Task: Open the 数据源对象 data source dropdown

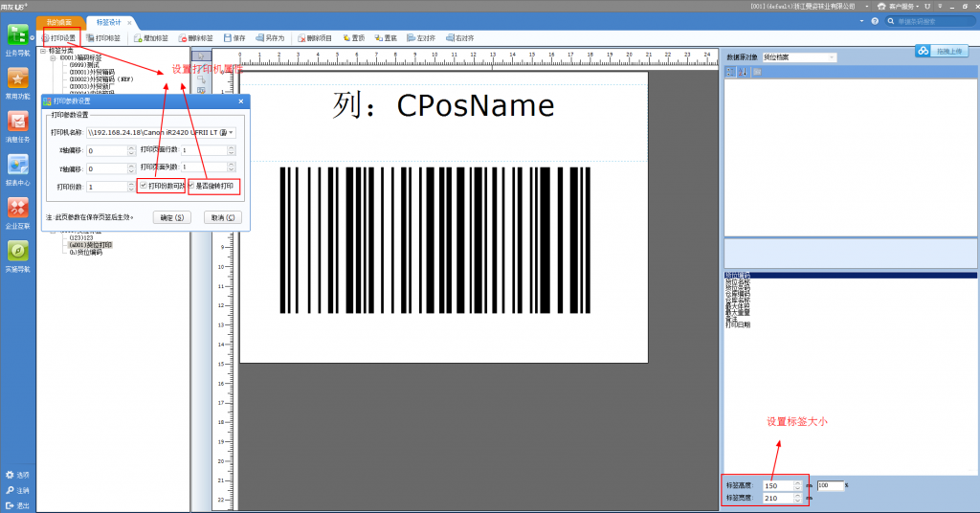Action: (832, 57)
